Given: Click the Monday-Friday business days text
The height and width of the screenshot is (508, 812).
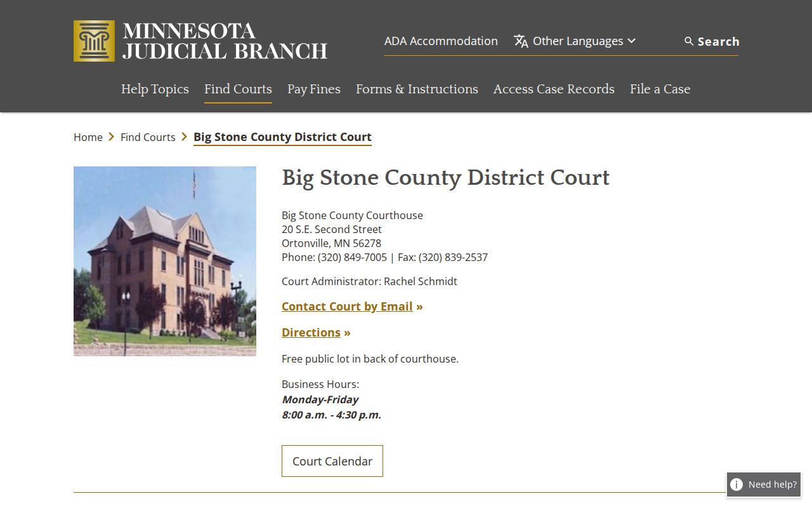Looking at the screenshot, I should (320, 400).
